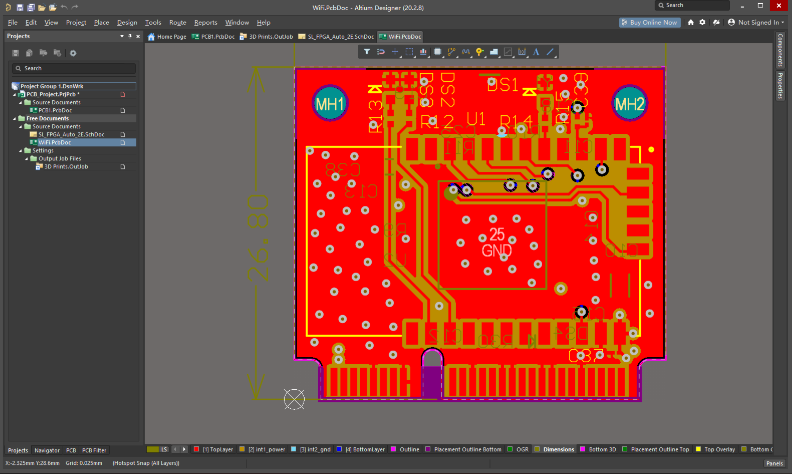This screenshot has height=474, width=792.
Task: Click the Projects panel save icon
Action: 16,53
